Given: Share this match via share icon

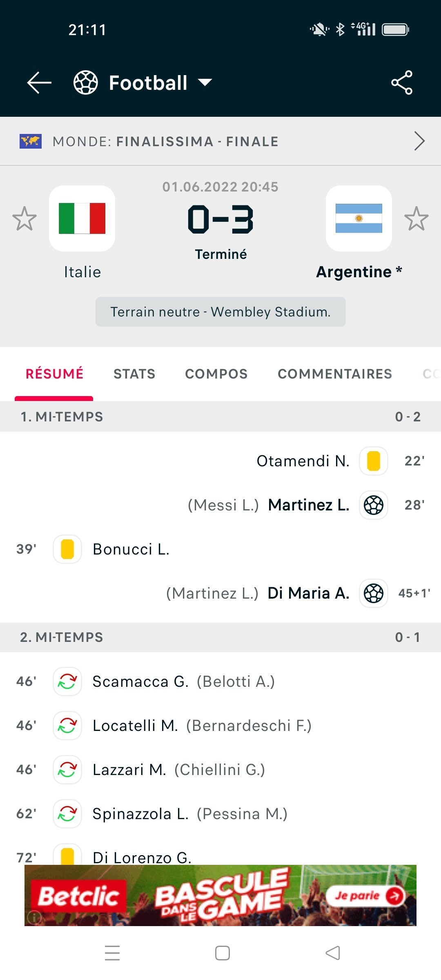Looking at the screenshot, I should click(402, 82).
